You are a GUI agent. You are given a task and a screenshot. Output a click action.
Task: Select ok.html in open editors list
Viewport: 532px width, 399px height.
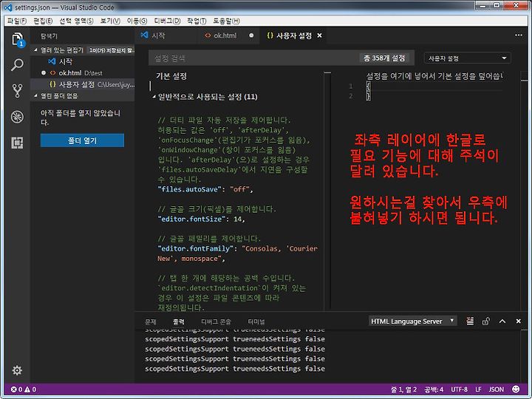tap(82, 73)
